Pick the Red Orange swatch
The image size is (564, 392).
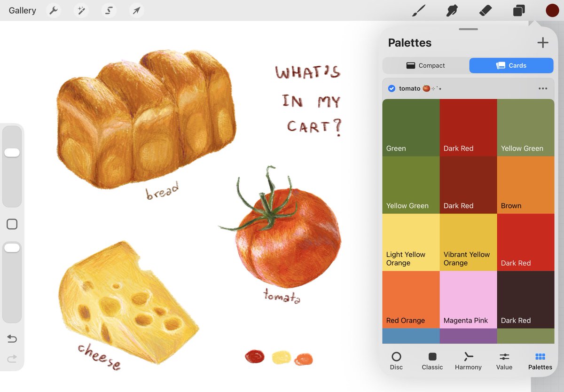pyautogui.click(x=411, y=299)
